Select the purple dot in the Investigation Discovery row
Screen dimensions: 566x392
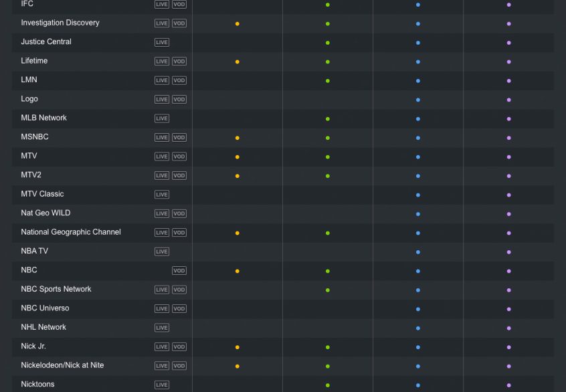[508, 24]
